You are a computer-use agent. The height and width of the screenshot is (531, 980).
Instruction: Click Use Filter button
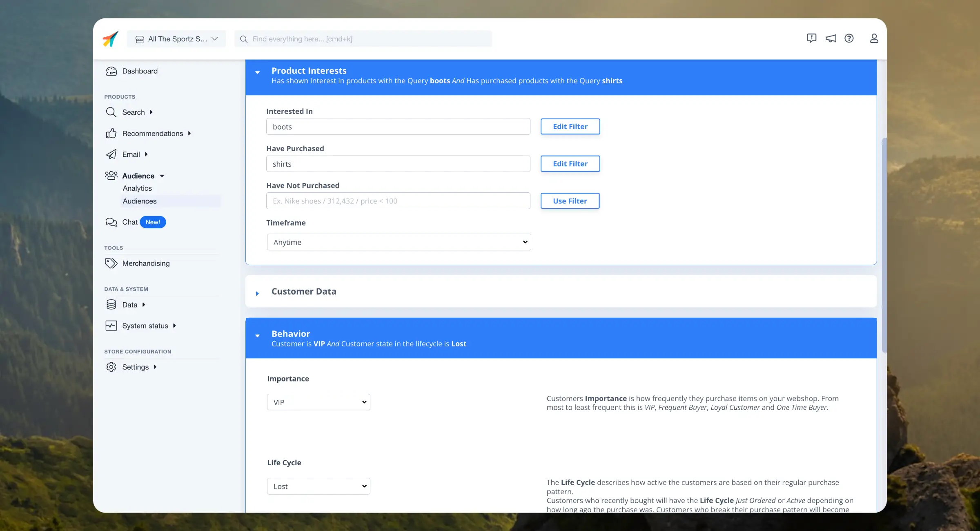570,201
